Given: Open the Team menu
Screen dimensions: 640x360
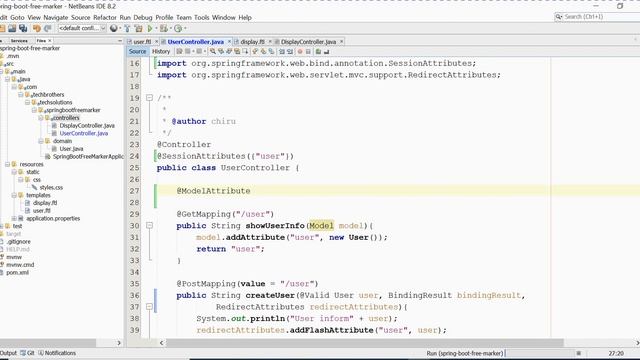Looking at the screenshot, I should coord(184,18).
